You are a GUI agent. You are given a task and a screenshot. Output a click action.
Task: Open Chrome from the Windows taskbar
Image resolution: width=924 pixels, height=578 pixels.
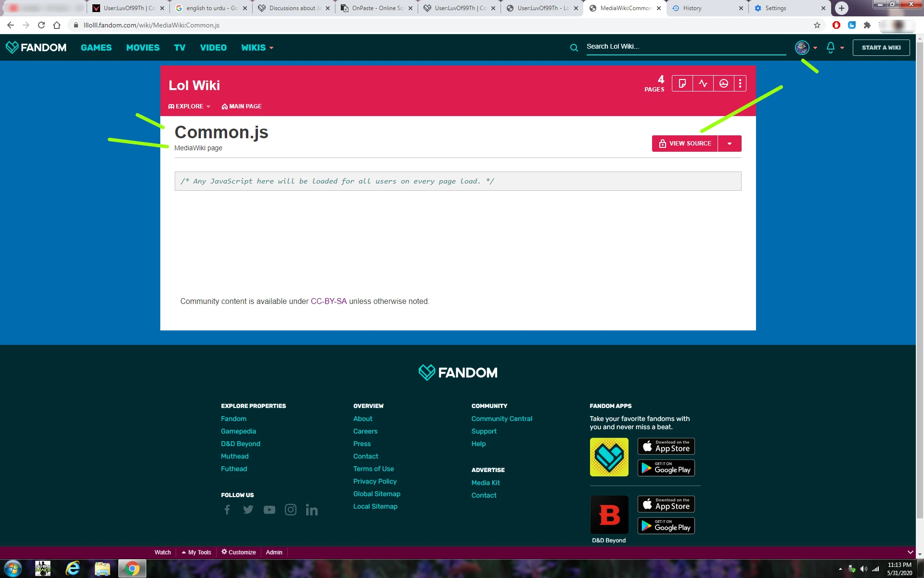click(132, 569)
